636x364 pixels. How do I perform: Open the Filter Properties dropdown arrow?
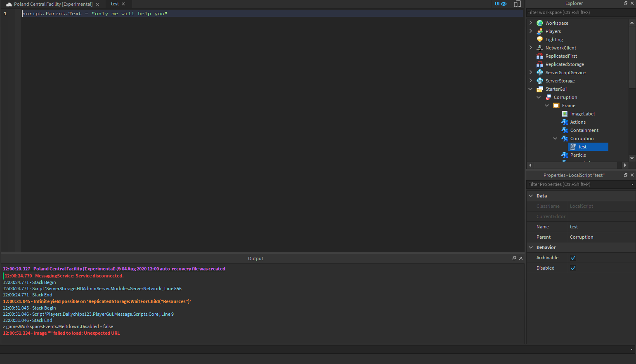tap(632, 185)
